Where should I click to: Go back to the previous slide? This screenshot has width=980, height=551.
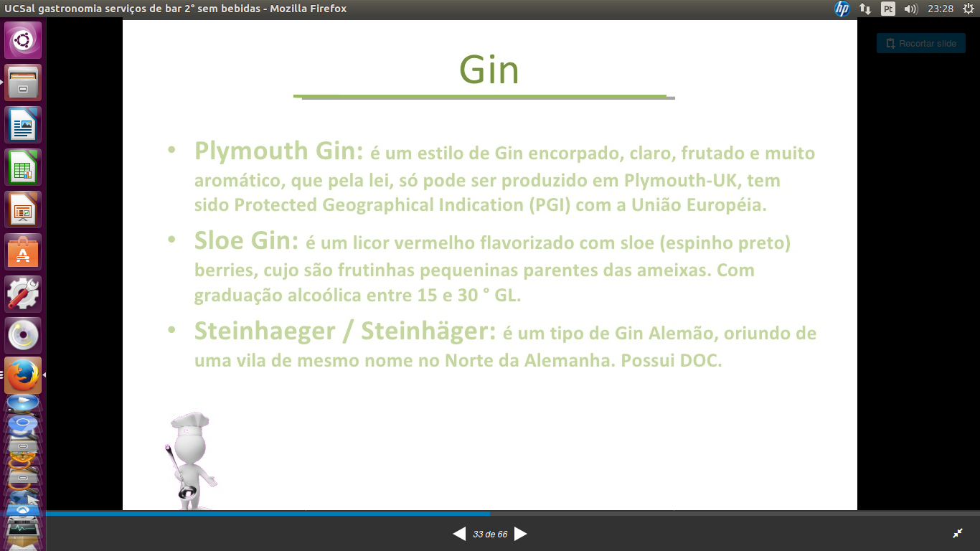(459, 534)
